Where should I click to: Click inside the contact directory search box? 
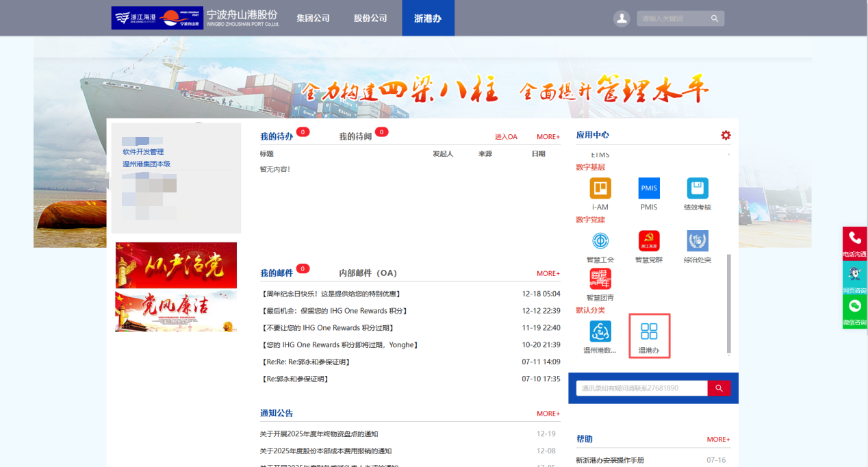click(x=640, y=388)
